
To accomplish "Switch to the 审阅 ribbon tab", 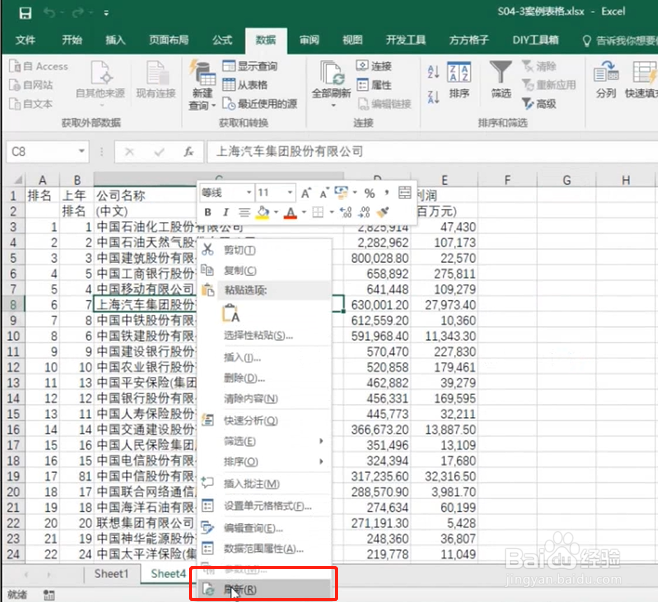I will [309, 40].
